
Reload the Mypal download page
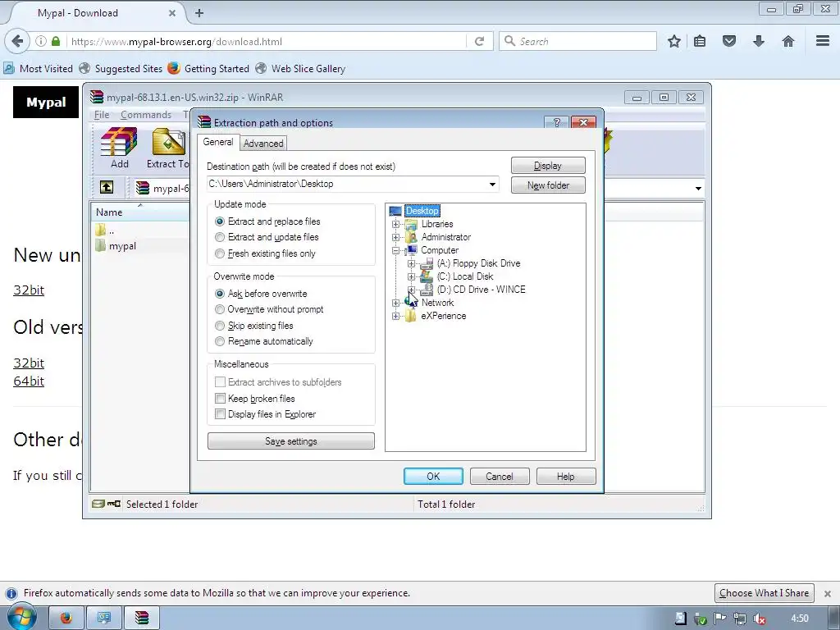click(479, 41)
